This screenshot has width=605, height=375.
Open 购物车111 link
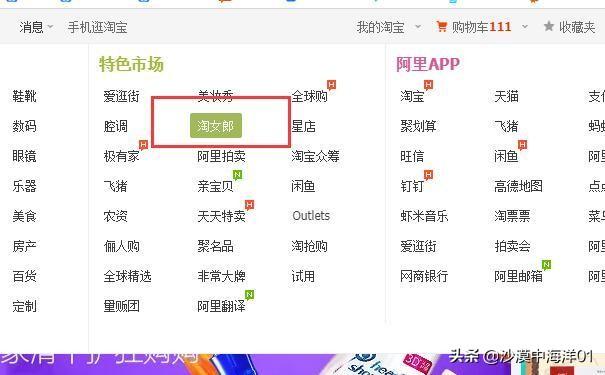[482, 27]
